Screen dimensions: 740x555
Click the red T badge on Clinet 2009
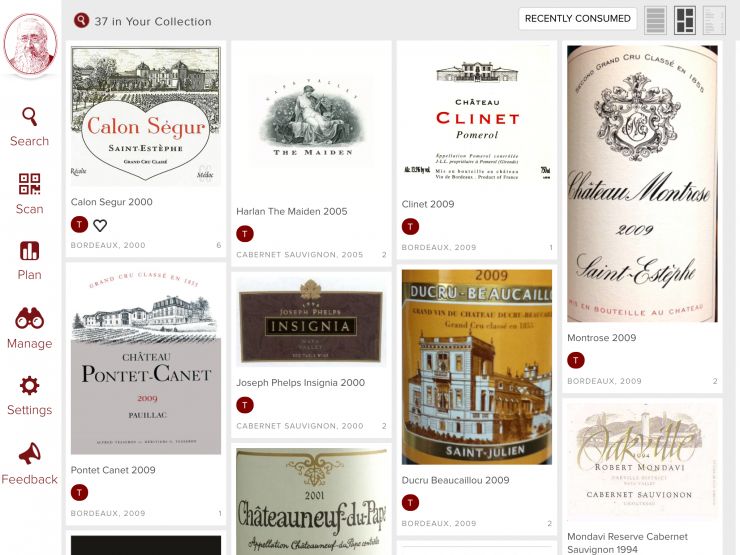click(410, 227)
